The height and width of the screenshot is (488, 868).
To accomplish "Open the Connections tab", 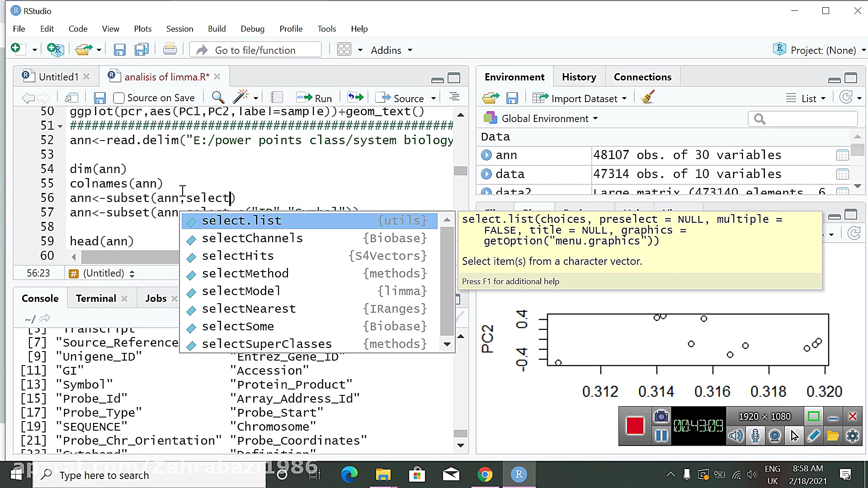I will [x=642, y=77].
